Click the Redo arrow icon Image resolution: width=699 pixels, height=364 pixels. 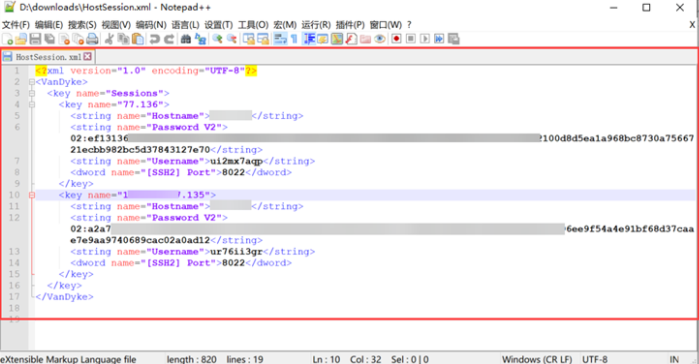click(169, 39)
